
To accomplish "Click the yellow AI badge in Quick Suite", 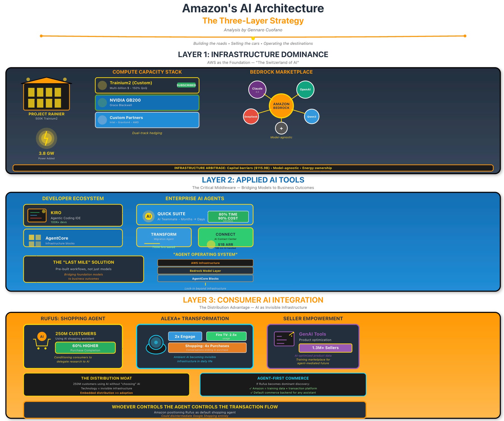I will point(148,216).
